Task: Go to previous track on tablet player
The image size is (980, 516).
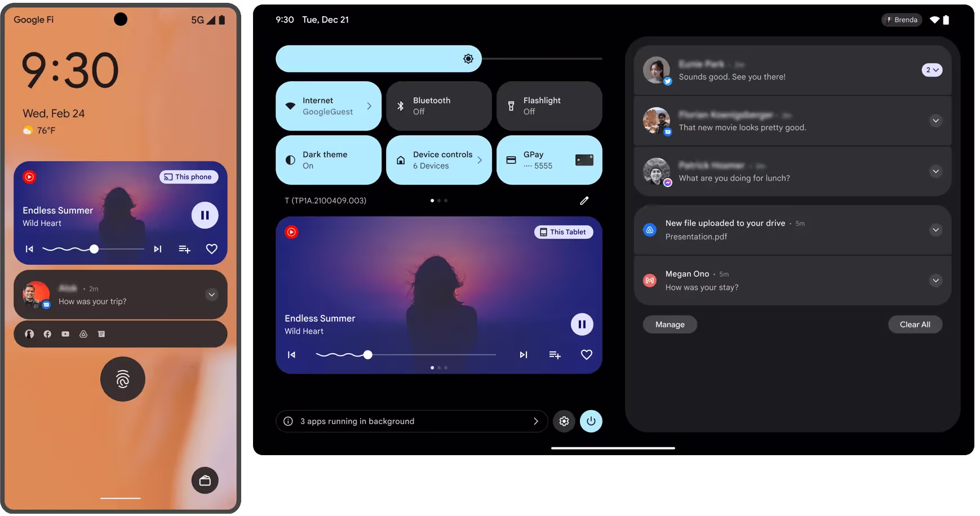Action: (291, 355)
